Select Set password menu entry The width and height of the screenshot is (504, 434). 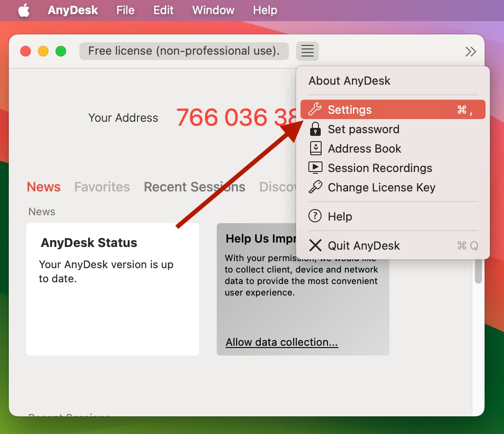393,129
